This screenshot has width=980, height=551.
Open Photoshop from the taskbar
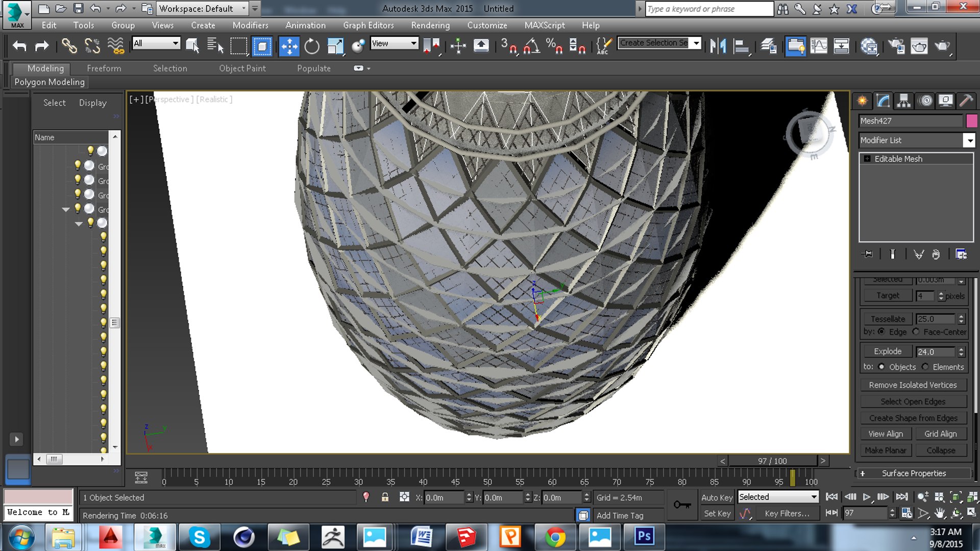644,537
